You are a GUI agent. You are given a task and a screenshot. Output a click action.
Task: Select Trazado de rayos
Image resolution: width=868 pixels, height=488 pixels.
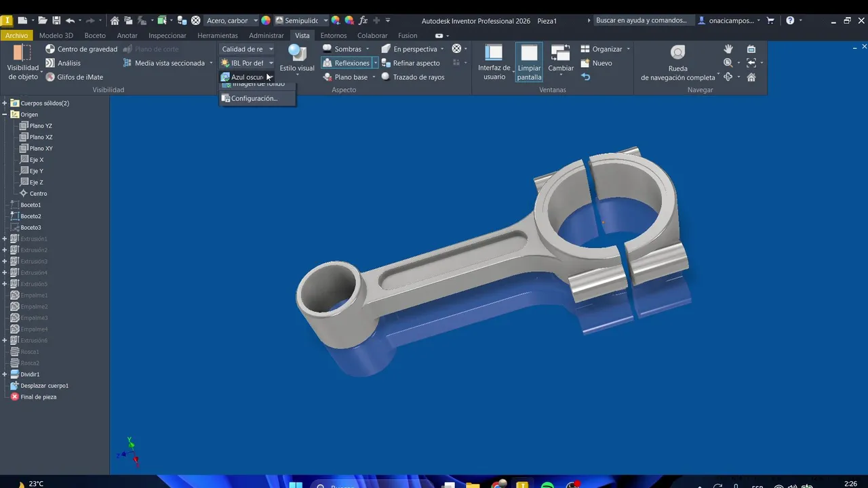(x=412, y=77)
